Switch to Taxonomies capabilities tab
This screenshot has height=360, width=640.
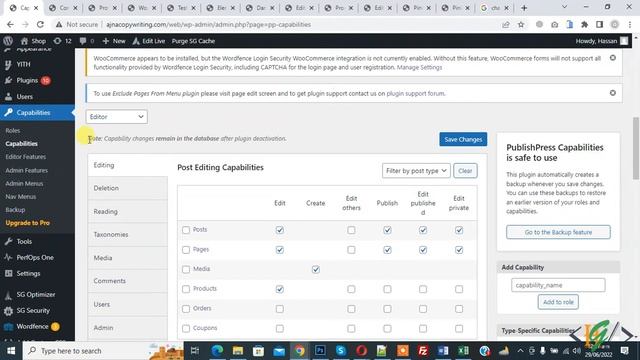click(x=128, y=235)
